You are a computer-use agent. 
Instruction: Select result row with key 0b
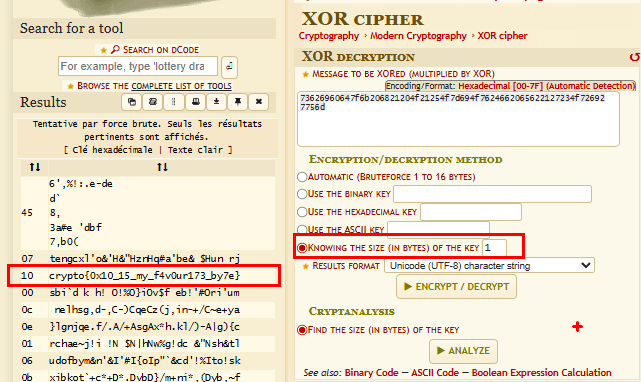point(148,376)
